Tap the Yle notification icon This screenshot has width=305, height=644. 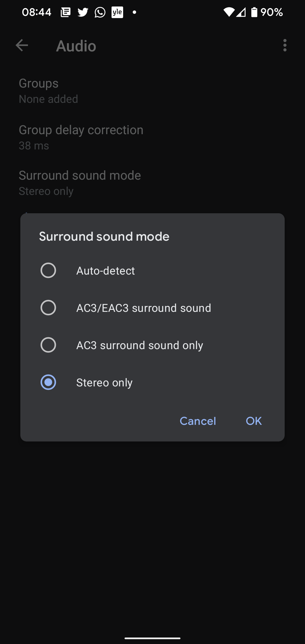click(x=117, y=12)
